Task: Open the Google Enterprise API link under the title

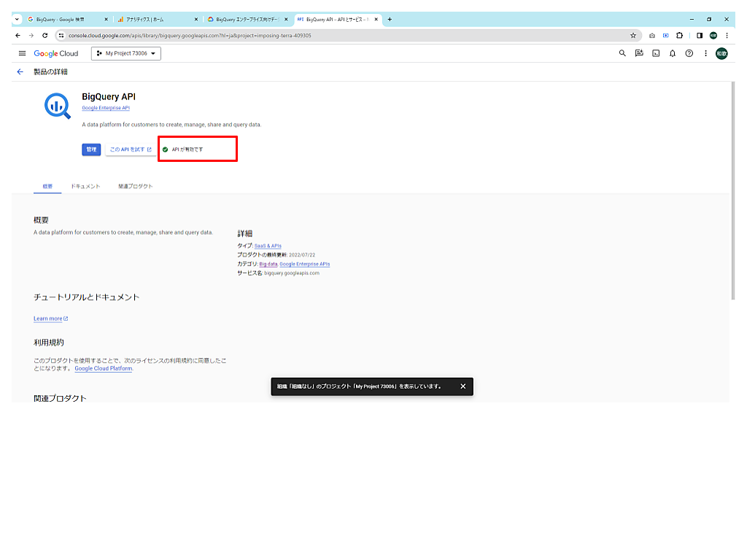Action: (x=106, y=108)
